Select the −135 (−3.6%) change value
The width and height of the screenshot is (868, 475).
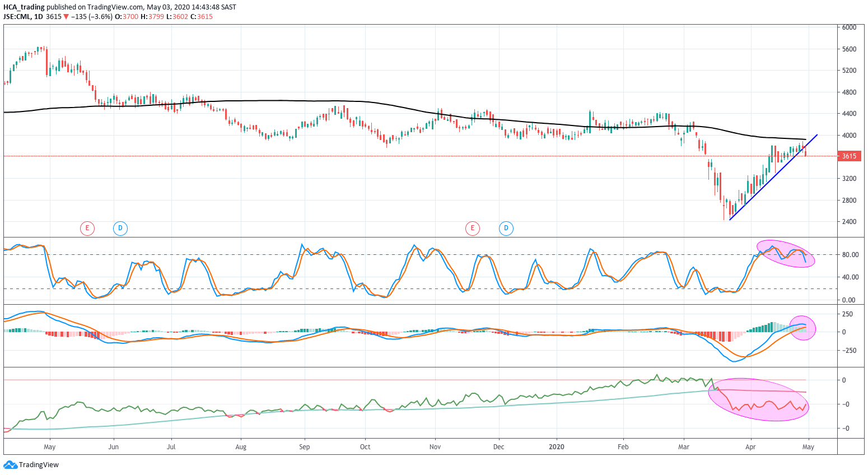[92, 16]
